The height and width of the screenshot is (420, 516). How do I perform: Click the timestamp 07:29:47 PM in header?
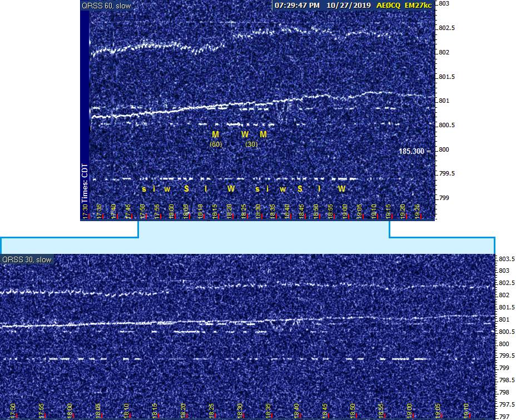tap(297, 5)
